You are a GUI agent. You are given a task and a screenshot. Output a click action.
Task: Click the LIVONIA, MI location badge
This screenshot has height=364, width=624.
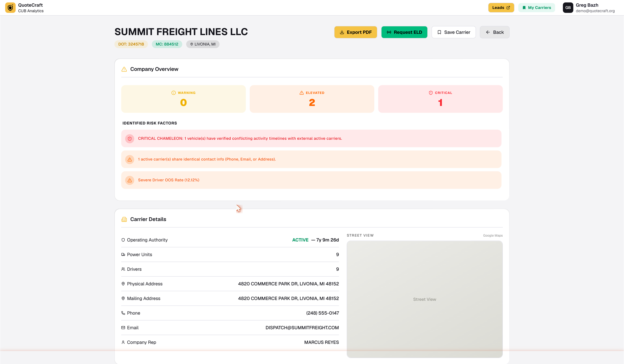(203, 44)
